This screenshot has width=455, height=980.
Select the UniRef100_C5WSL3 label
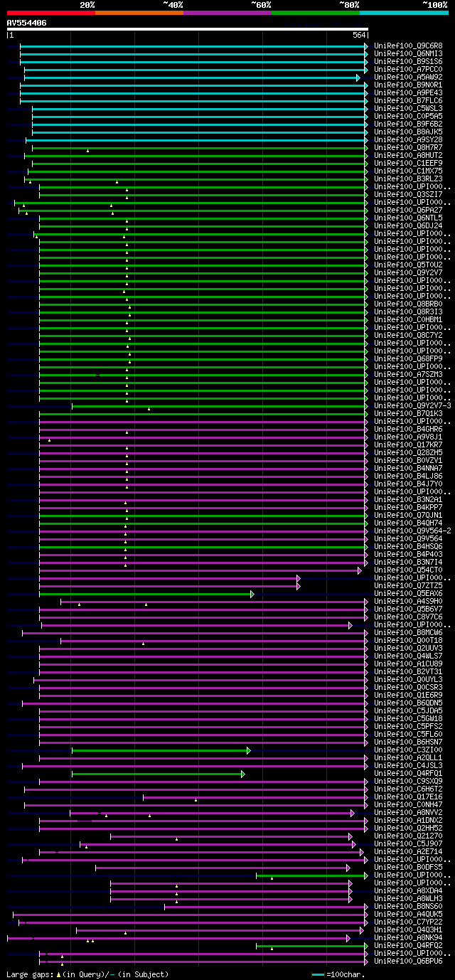[x=408, y=108]
